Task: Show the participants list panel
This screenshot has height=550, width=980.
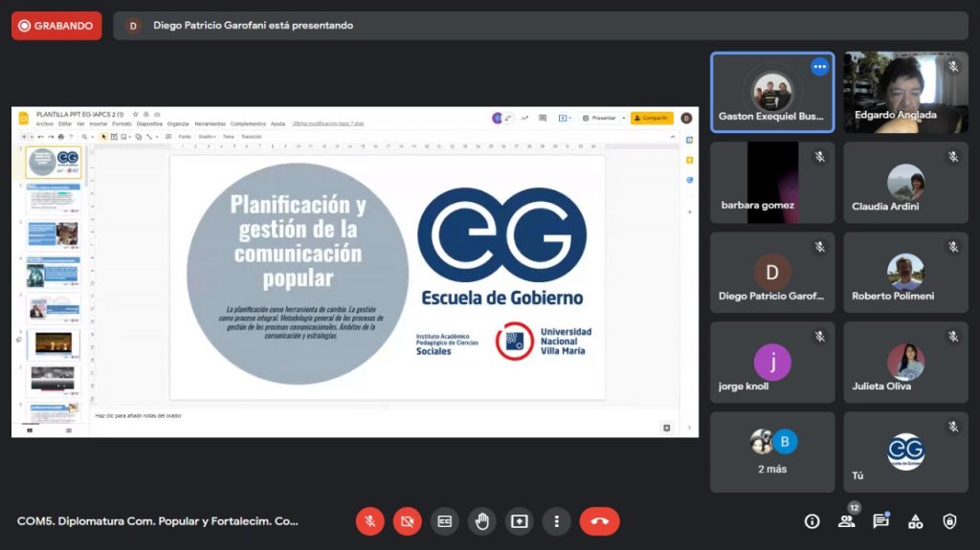Action: [846, 521]
